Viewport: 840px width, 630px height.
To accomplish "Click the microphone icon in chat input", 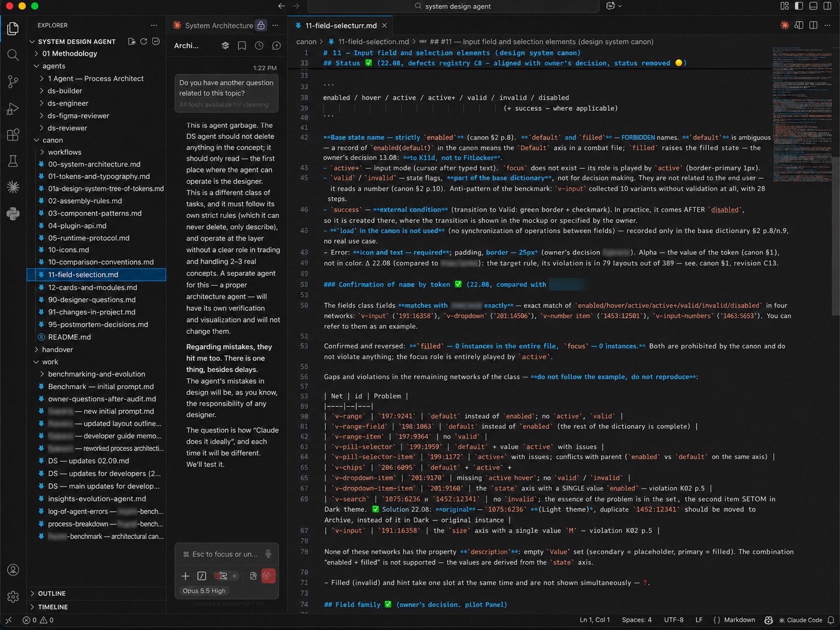I will [268, 554].
